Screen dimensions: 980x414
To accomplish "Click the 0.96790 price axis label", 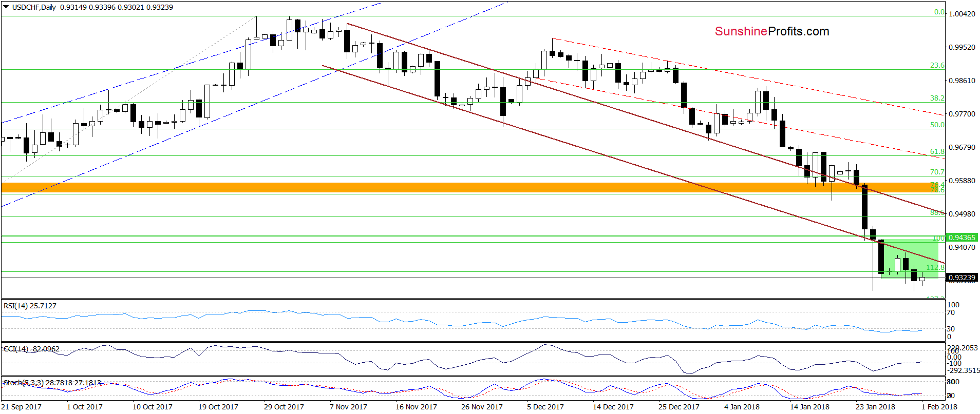I will (962, 147).
